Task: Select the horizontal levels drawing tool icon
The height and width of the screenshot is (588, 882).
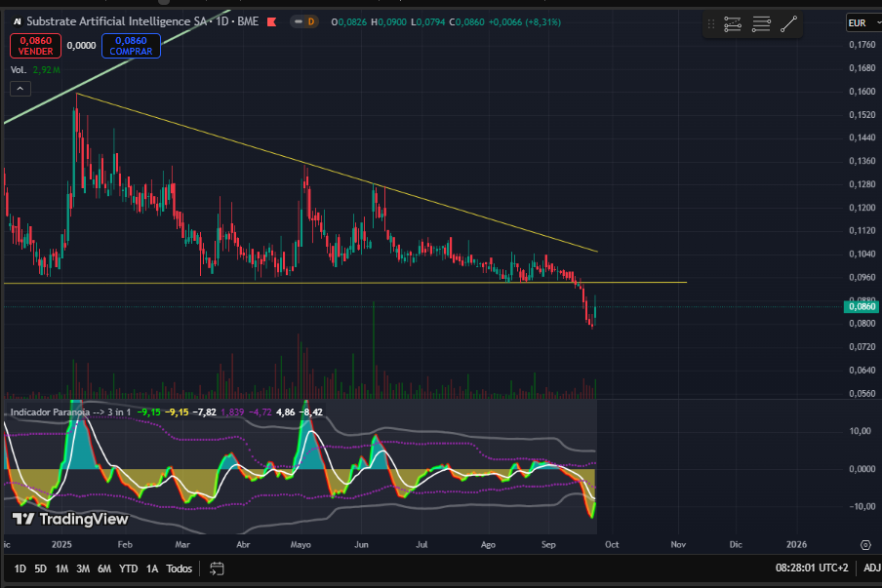Action: 761,24
